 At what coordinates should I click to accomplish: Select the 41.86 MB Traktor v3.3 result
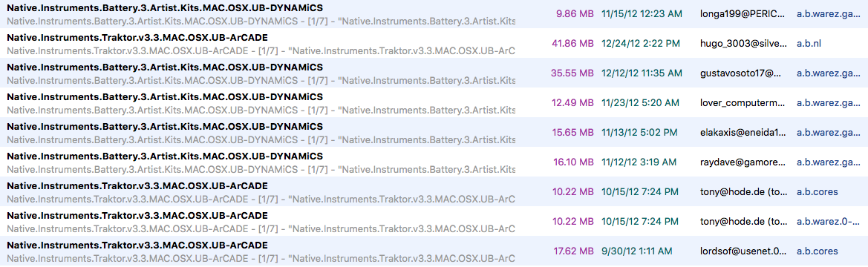tap(434, 43)
